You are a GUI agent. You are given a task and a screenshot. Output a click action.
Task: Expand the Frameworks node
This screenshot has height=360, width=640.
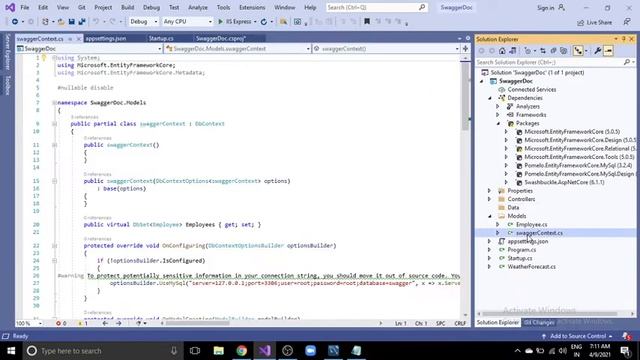498,115
